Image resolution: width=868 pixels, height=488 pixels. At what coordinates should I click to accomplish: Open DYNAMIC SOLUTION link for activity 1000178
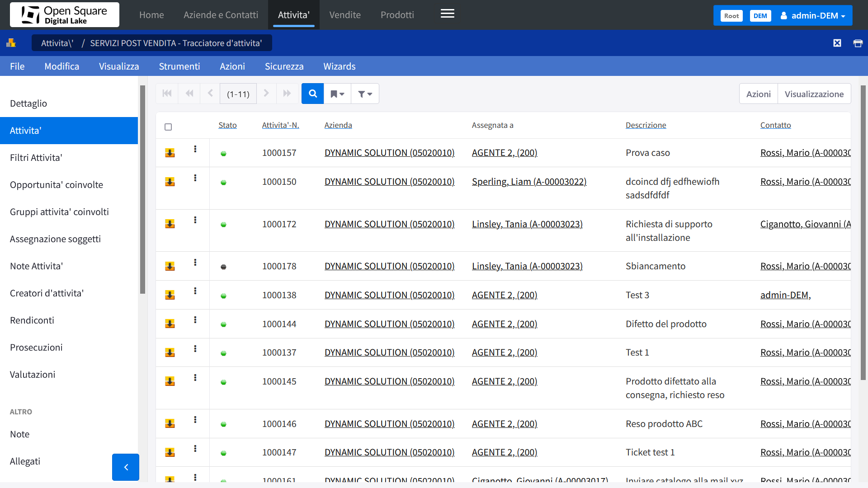pyautogui.click(x=389, y=266)
